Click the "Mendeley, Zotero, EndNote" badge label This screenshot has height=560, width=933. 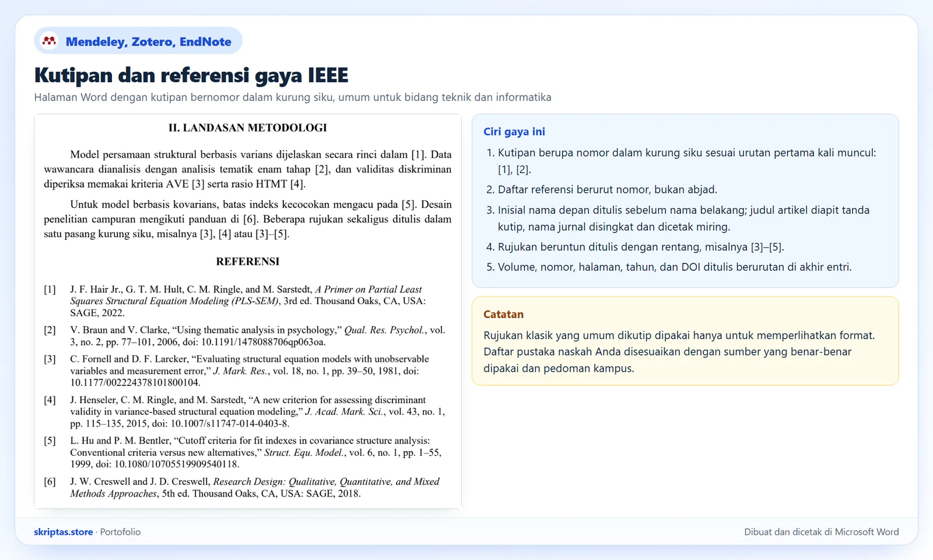click(x=149, y=41)
